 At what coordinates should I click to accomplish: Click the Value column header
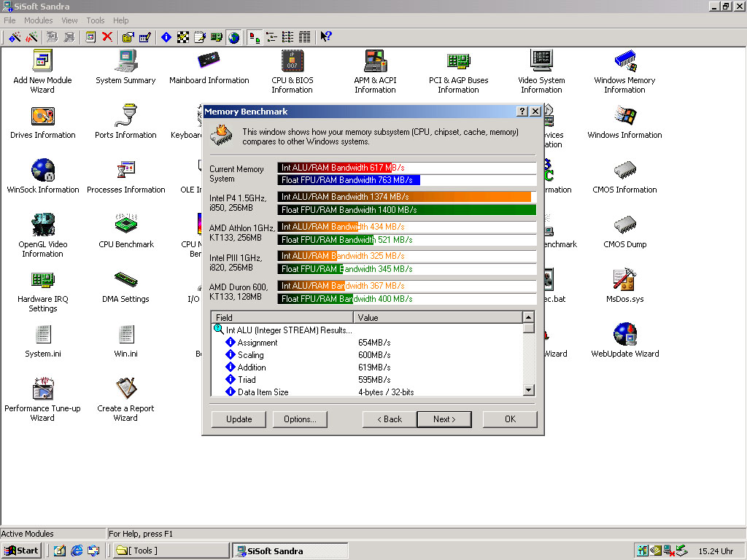[438, 318]
